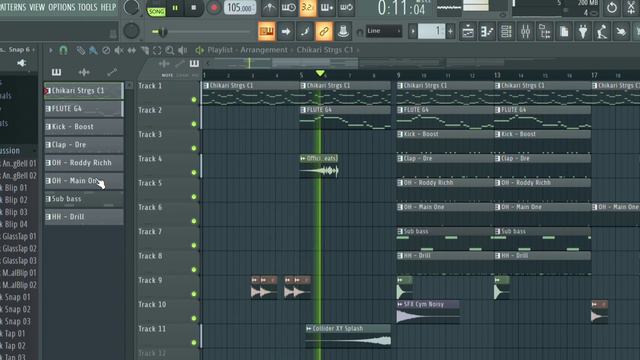Open the VIEW menu

[37, 7]
